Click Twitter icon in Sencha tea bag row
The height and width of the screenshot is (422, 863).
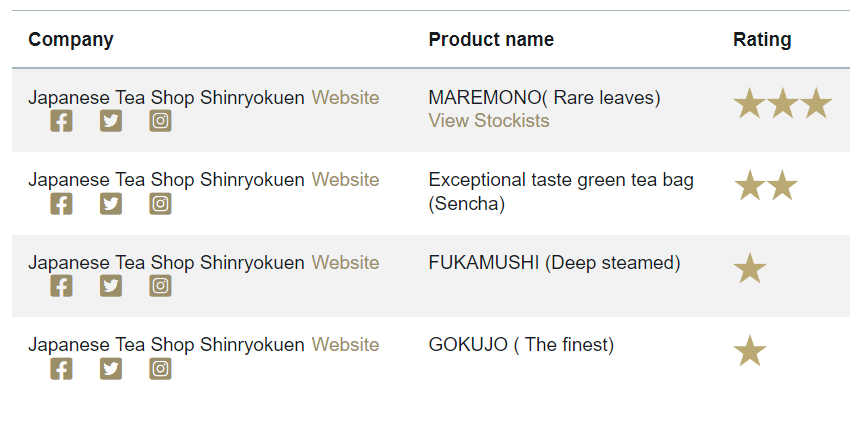[111, 204]
